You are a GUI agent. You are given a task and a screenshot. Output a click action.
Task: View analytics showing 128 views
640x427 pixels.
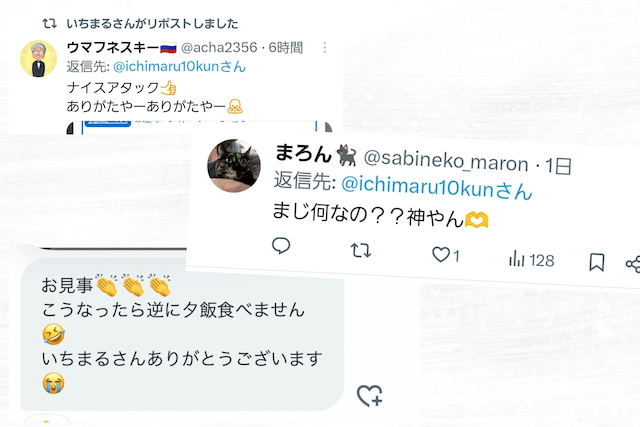tap(531, 260)
